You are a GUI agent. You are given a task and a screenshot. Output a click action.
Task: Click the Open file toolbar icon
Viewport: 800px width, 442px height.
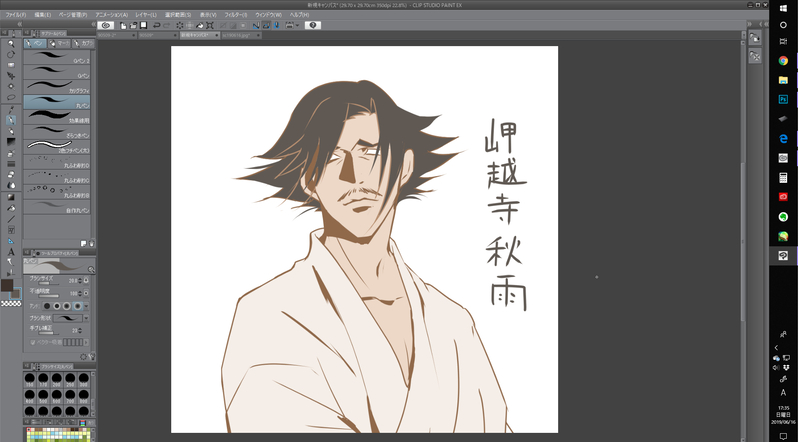click(133, 25)
